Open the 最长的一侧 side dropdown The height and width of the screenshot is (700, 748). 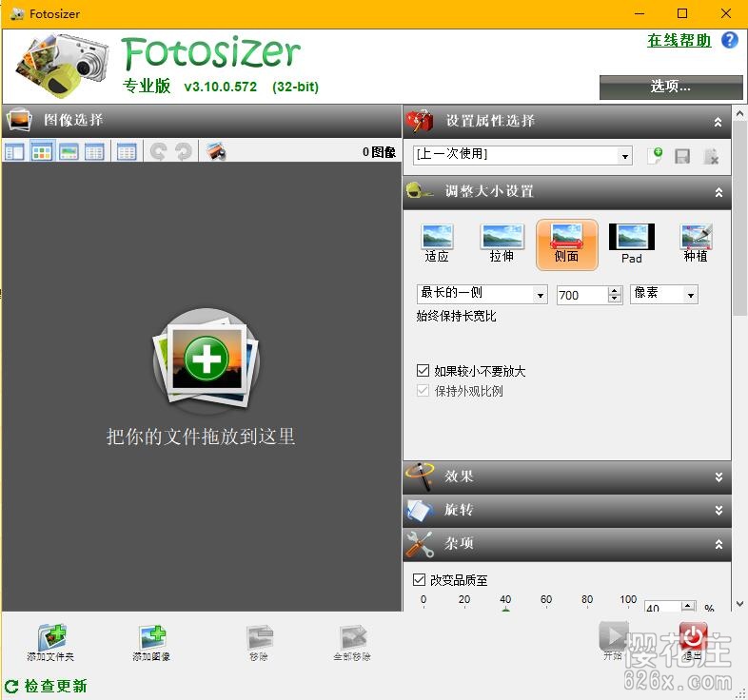coord(540,295)
